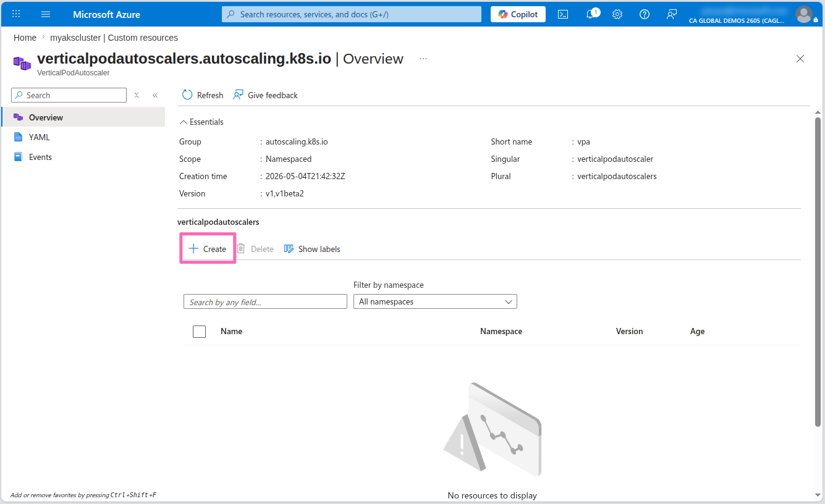Collapse the Essentials section
The height and width of the screenshot is (504, 825).
click(201, 122)
